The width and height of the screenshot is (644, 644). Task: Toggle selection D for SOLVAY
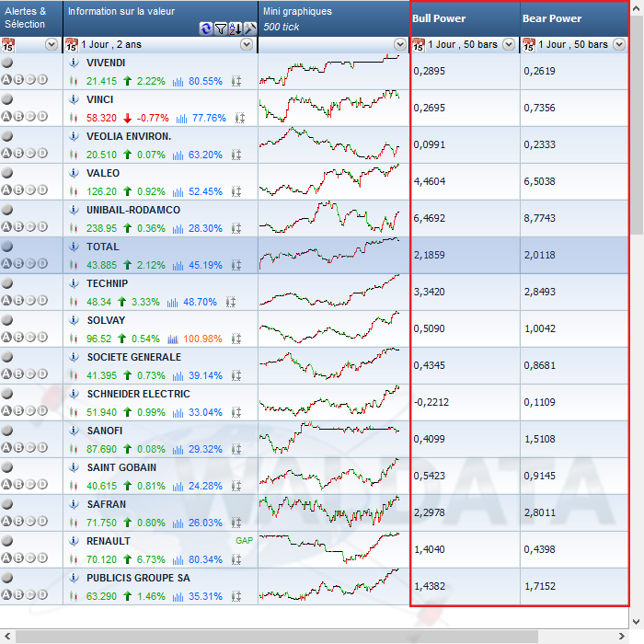point(42,337)
